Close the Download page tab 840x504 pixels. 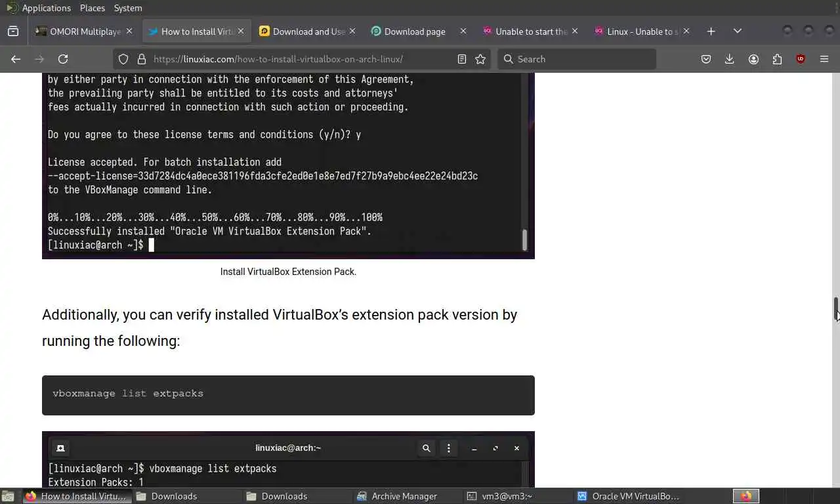[463, 31]
